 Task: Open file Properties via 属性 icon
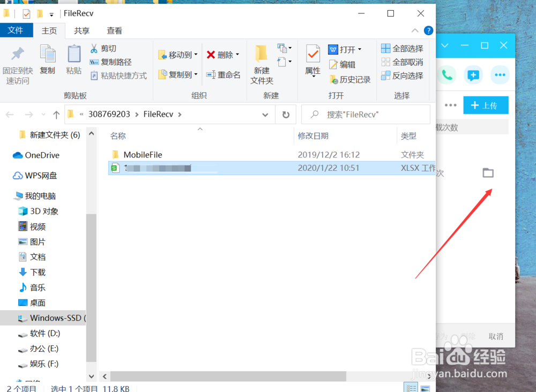312,61
